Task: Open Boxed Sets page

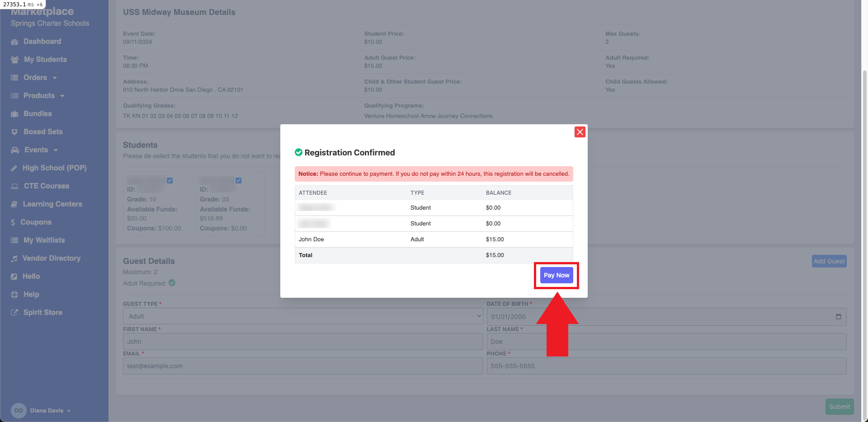Action: pyautogui.click(x=43, y=131)
